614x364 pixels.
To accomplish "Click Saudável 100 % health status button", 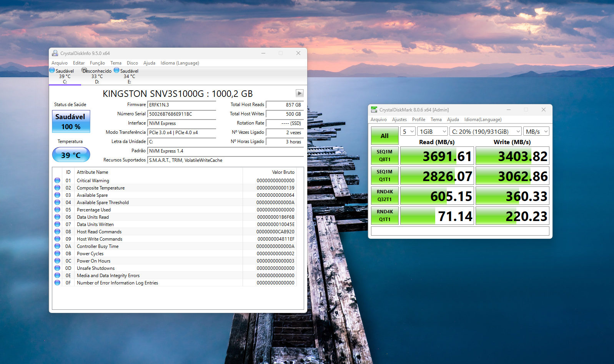I will (71, 121).
